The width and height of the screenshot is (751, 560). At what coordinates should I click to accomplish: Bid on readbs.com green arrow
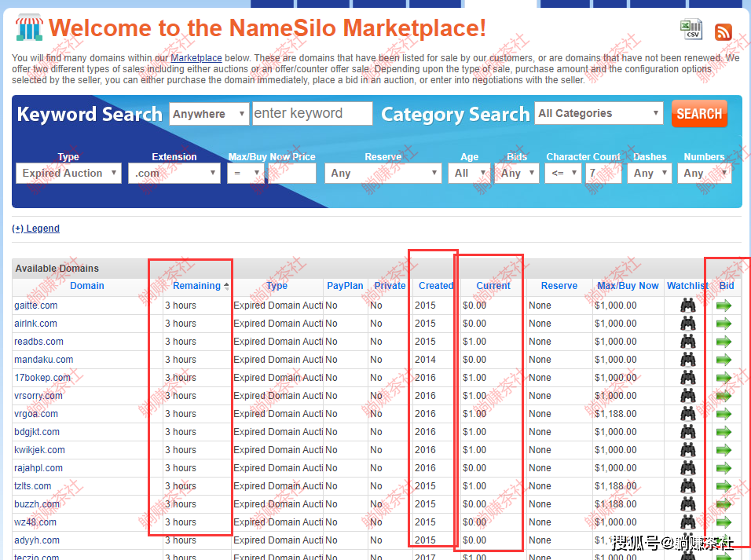coord(724,342)
